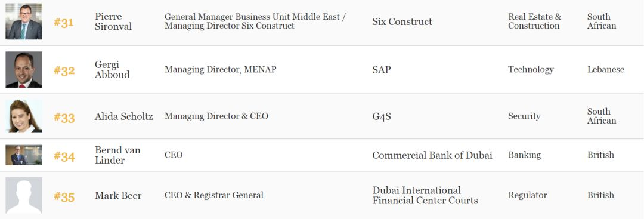Click Bernd van Linder's photo

pyautogui.click(x=24, y=155)
